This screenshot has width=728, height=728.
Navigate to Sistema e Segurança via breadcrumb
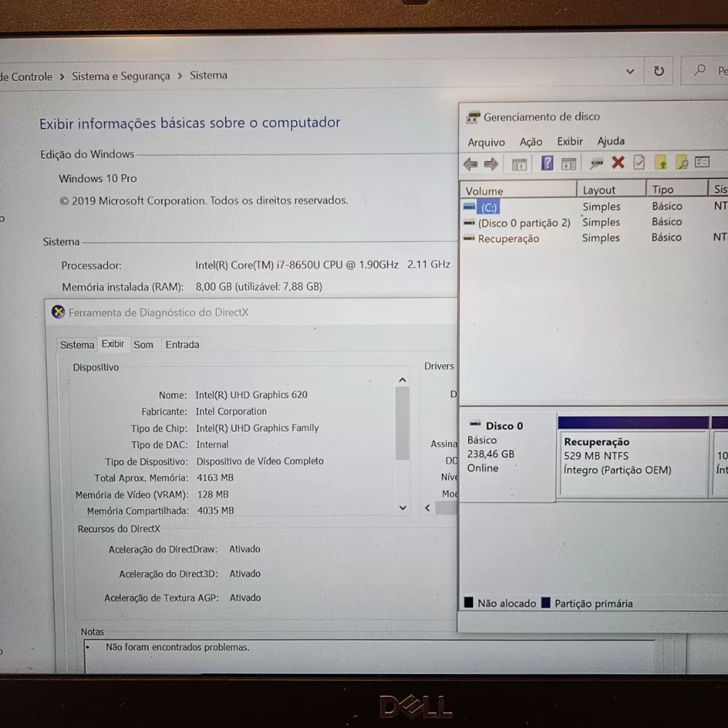pos(121,75)
